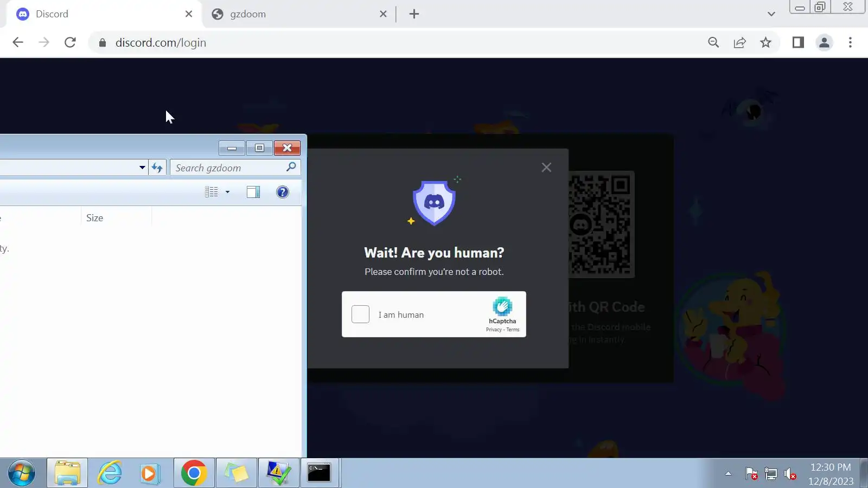Toggle the Explorer preview pane
The height and width of the screenshot is (488, 868).
pos(253,192)
